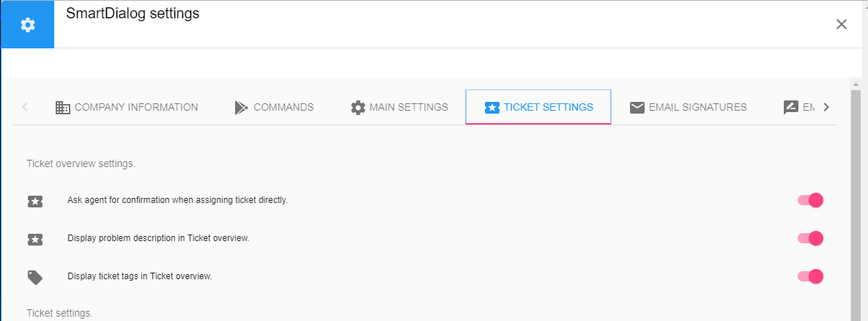Disable agent confirmation when assigning ticket

[x=810, y=200]
